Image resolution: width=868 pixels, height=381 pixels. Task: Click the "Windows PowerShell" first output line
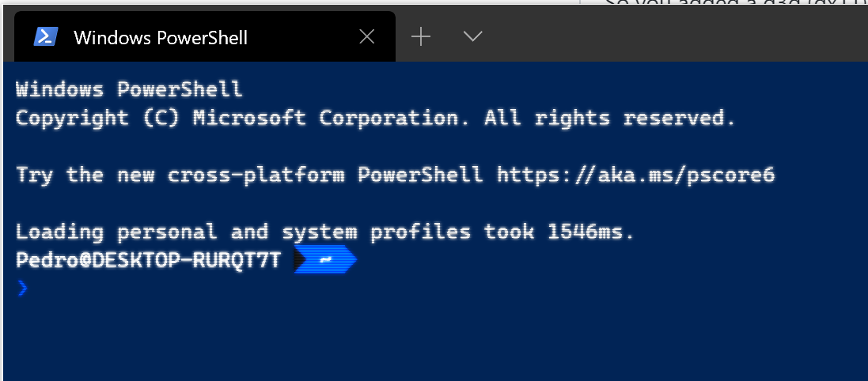pos(129,89)
